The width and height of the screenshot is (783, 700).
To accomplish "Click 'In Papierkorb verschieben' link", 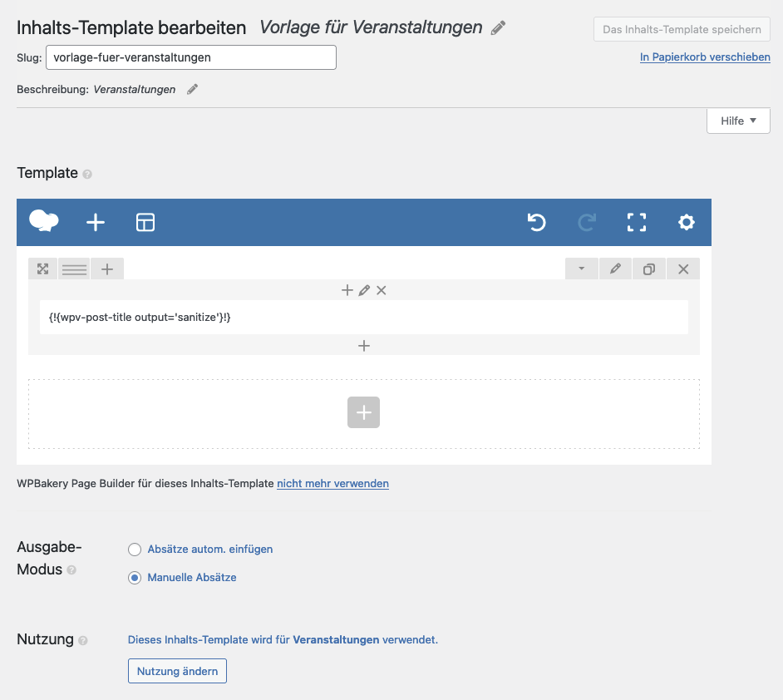I will pos(705,57).
